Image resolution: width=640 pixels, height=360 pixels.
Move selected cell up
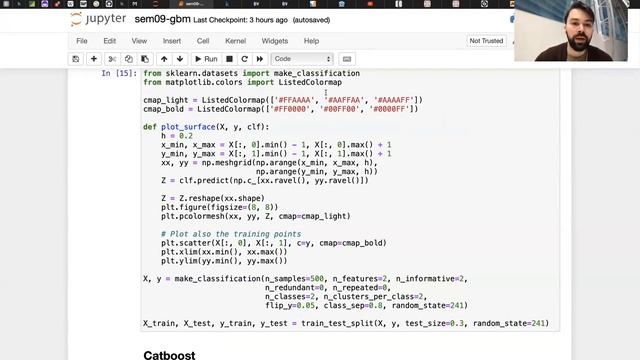[164, 59]
